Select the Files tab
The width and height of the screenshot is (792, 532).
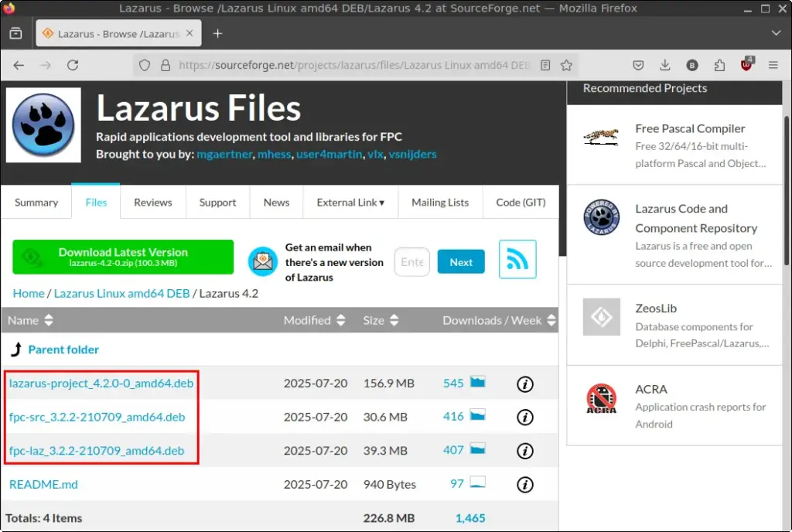click(x=96, y=203)
